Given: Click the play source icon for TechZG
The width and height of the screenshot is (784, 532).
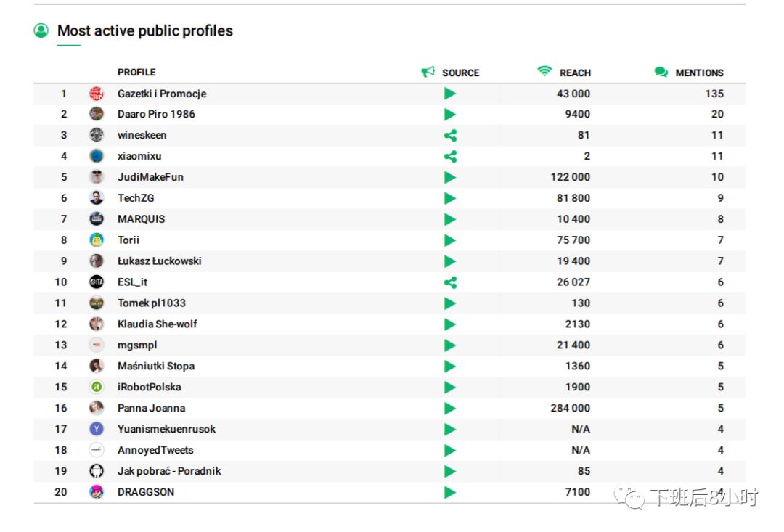Looking at the screenshot, I should tap(450, 198).
